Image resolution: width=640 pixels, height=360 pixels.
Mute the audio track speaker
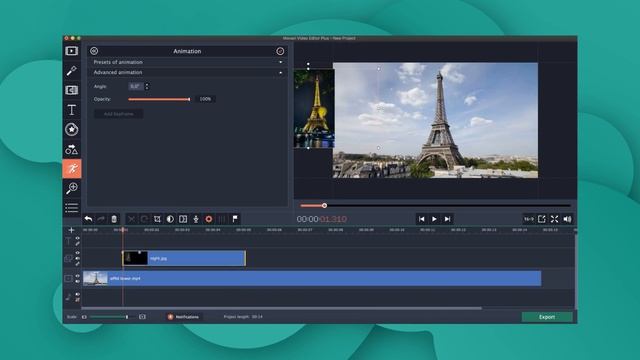[78, 294]
